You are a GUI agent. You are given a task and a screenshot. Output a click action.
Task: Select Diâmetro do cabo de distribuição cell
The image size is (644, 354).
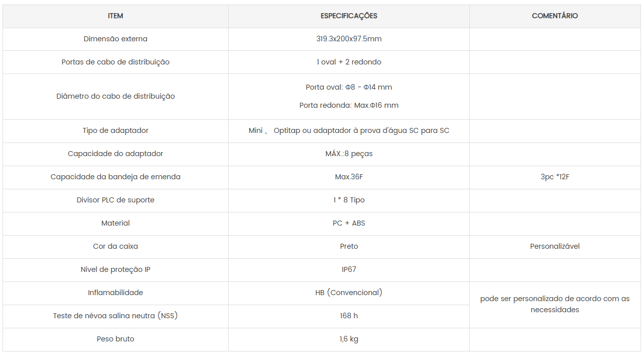[115, 97]
